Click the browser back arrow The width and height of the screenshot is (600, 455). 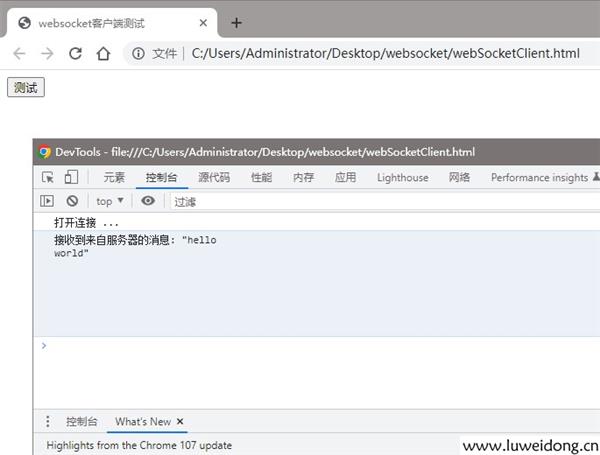(x=20, y=54)
